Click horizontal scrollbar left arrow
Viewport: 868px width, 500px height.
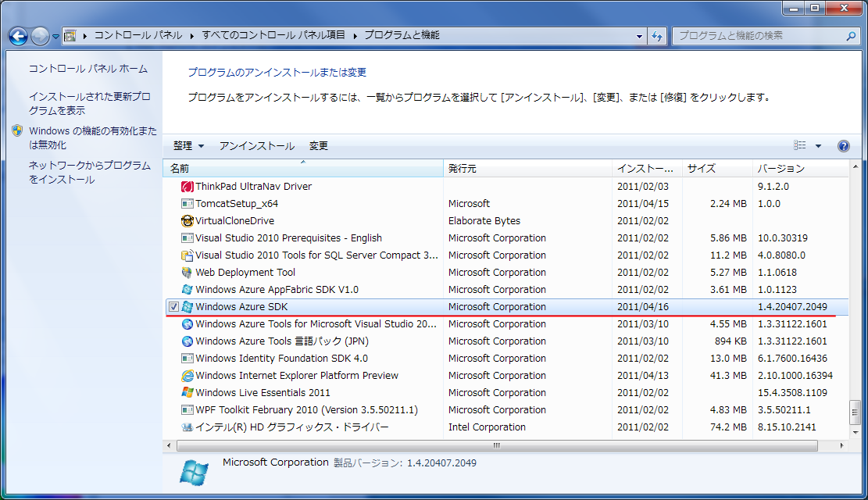[x=169, y=446]
